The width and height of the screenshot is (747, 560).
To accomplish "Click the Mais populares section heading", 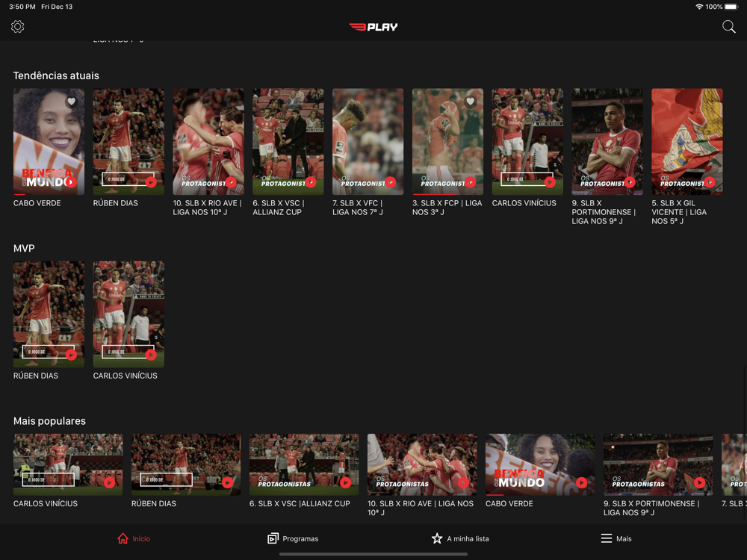I will click(49, 421).
